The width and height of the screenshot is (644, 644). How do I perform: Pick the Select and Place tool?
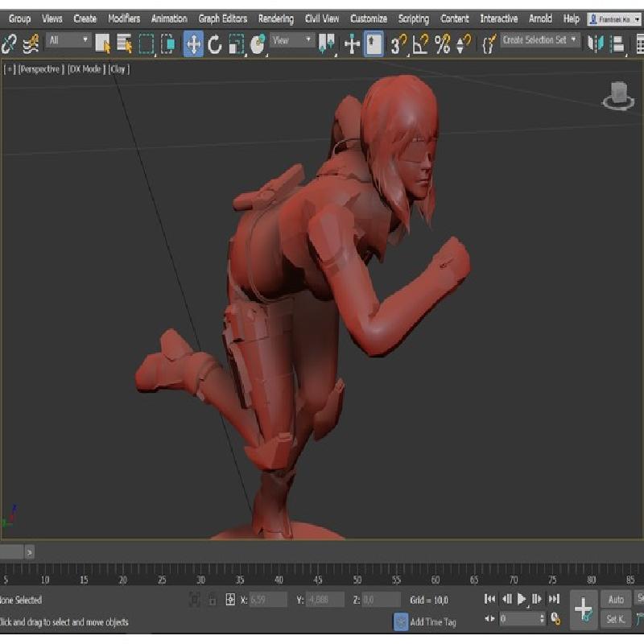point(258,44)
